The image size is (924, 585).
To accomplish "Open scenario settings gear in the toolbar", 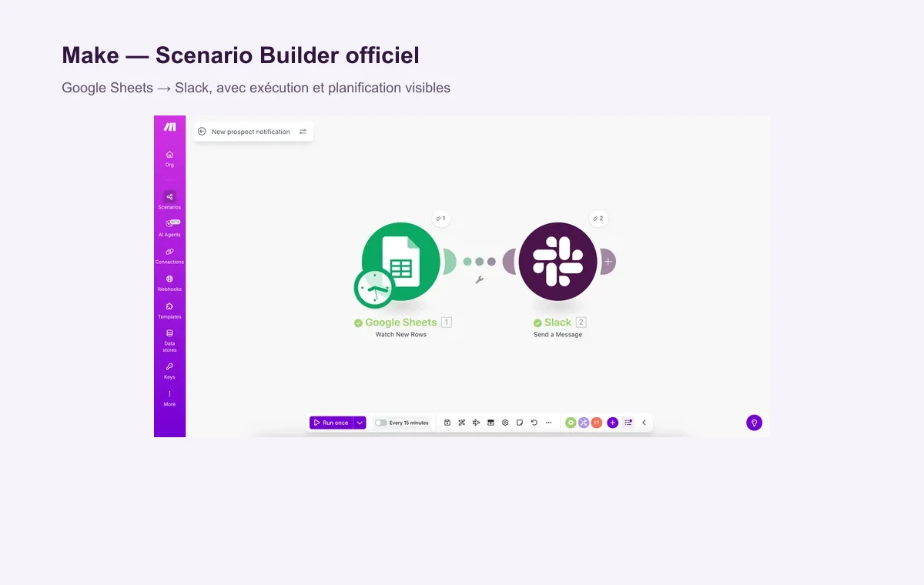I will pos(505,423).
